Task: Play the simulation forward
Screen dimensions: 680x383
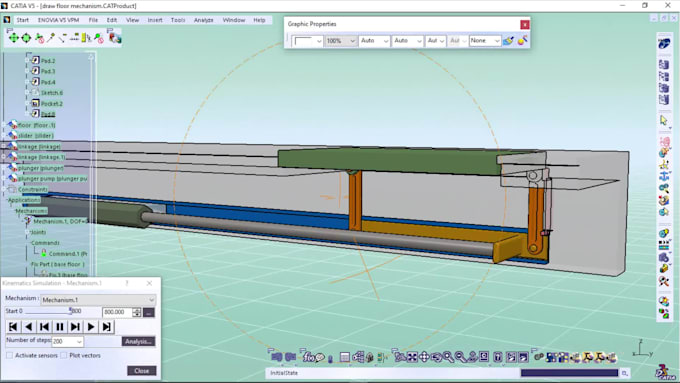Action: (91, 327)
